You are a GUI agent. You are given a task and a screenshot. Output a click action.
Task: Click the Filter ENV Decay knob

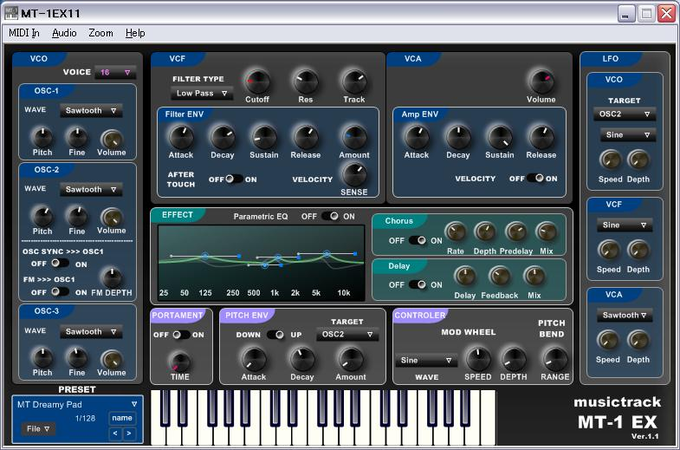(x=222, y=137)
